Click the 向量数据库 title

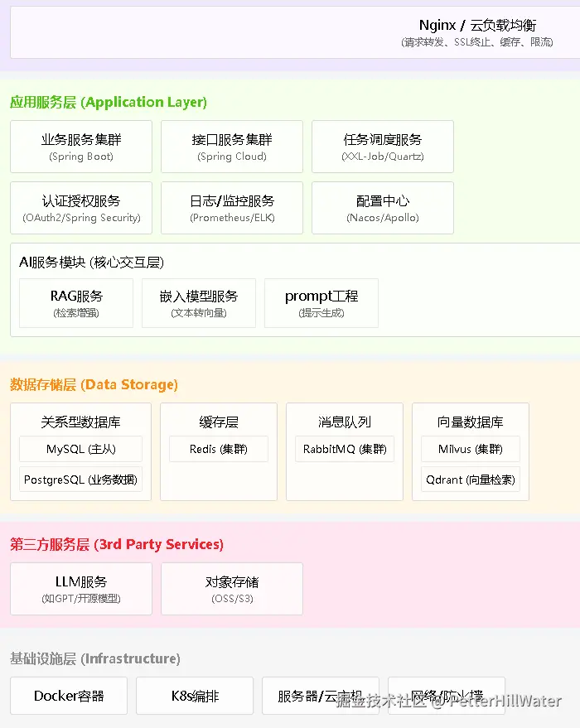point(471,422)
